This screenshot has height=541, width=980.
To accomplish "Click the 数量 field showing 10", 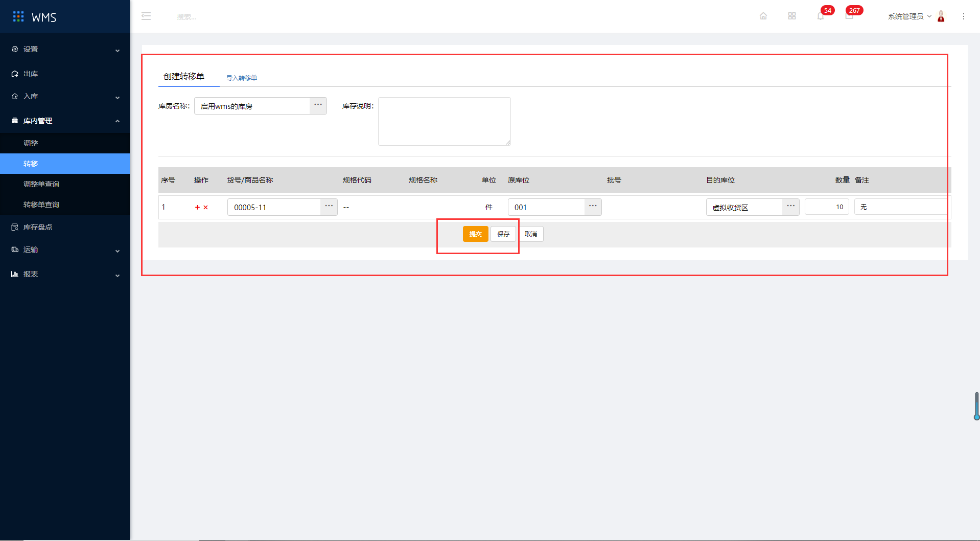I will [x=827, y=207].
